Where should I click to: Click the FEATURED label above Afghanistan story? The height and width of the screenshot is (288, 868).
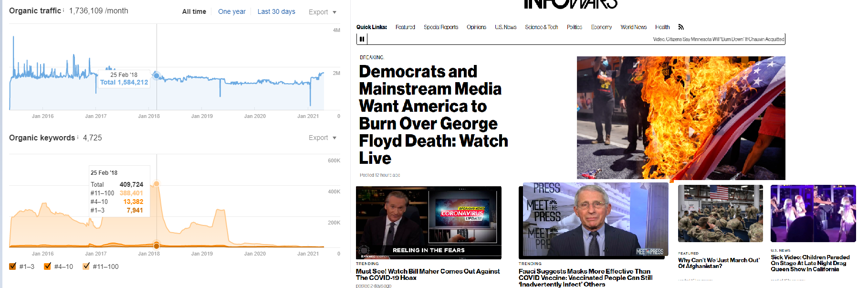[x=688, y=253]
